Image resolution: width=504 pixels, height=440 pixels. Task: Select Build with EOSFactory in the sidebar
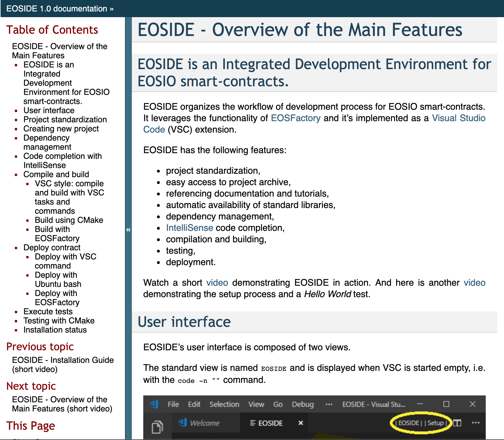(57, 234)
